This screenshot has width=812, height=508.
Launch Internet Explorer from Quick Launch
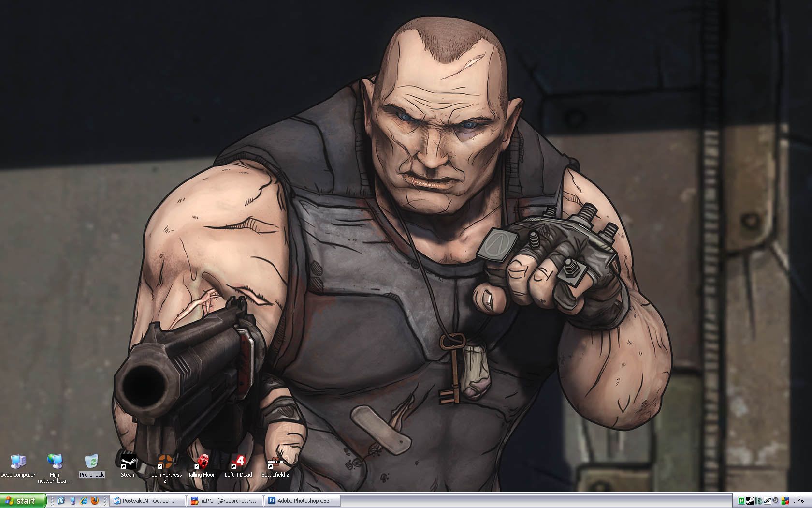(84, 501)
